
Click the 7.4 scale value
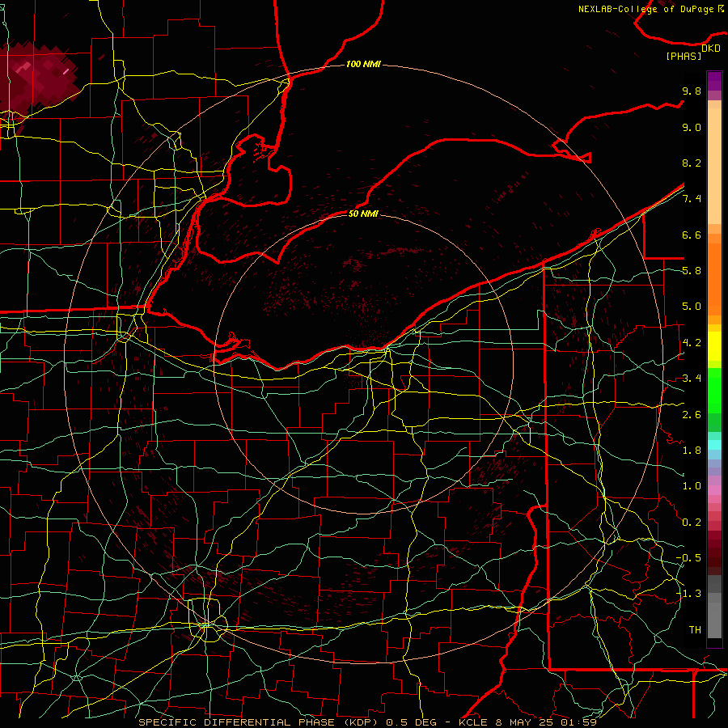click(692, 199)
